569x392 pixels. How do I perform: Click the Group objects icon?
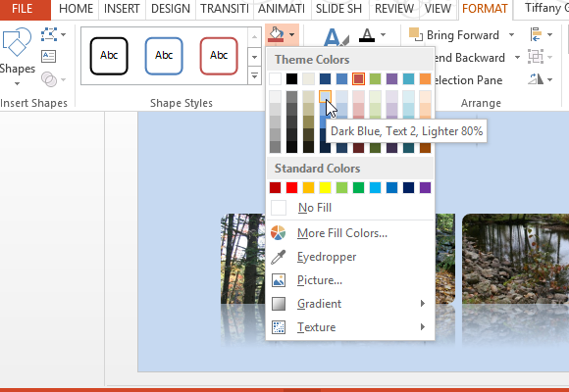(536, 57)
